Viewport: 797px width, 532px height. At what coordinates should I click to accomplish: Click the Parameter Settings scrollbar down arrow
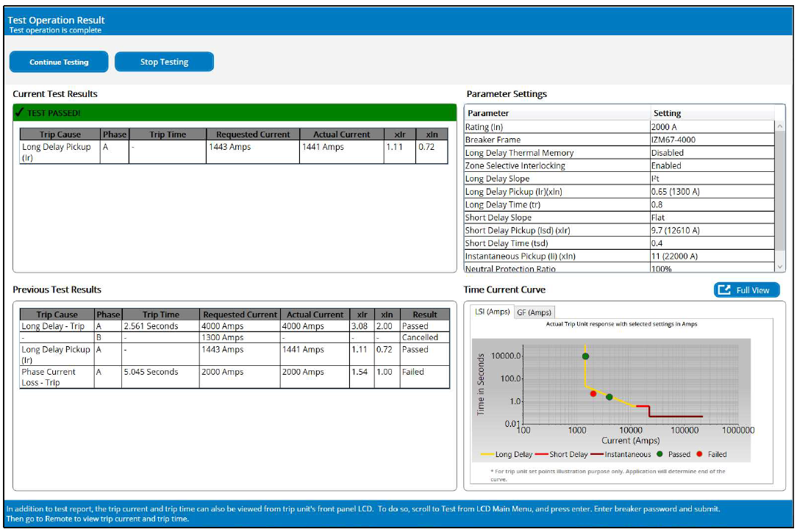pyautogui.click(x=779, y=266)
